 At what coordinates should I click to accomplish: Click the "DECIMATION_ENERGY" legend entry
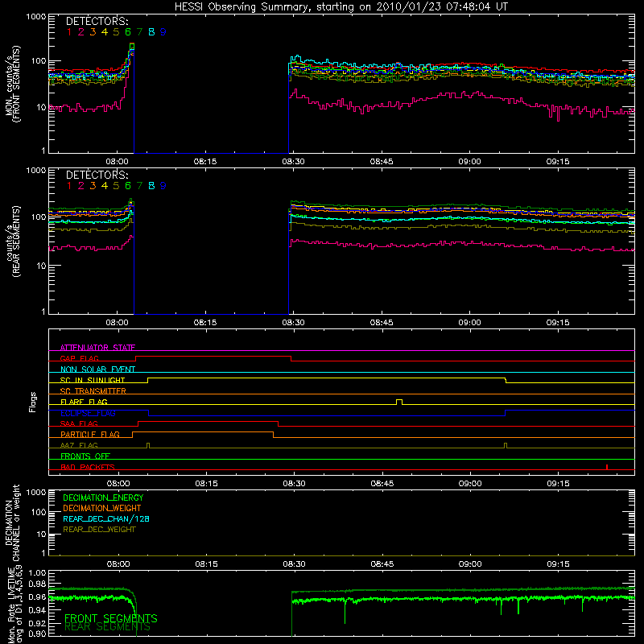pyautogui.click(x=103, y=497)
